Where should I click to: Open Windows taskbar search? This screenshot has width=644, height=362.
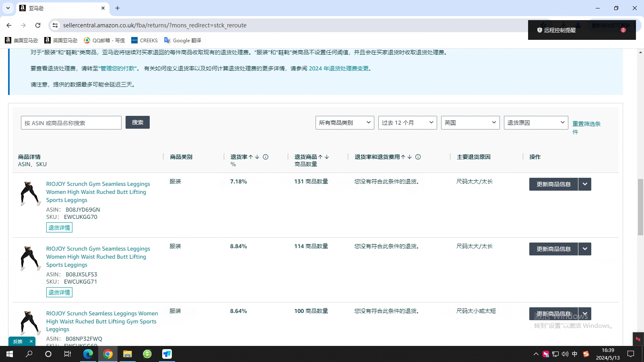pyautogui.click(x=29, y=354)
